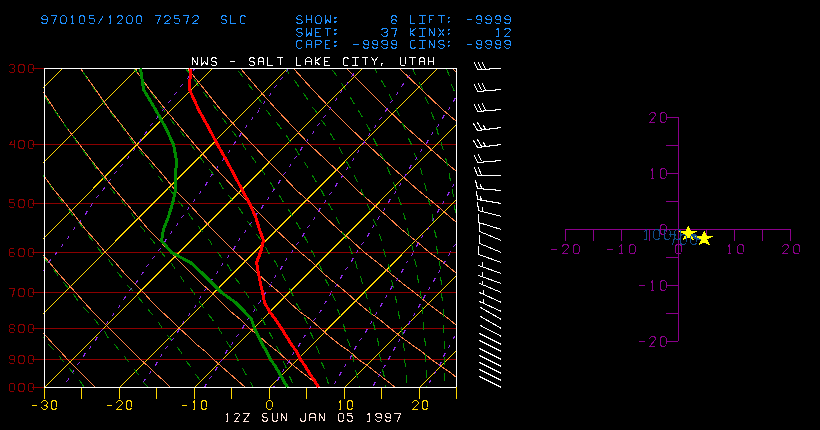Click the SWET value "37"
The height and width of the screenshot is (430, 820).
390,32
